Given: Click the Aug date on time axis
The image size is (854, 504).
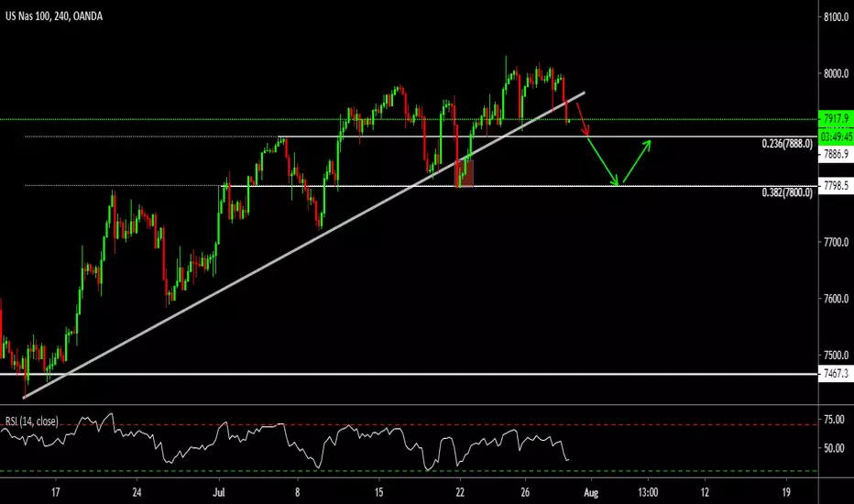Looking at the screenshot, I should (x=591, y=493).
